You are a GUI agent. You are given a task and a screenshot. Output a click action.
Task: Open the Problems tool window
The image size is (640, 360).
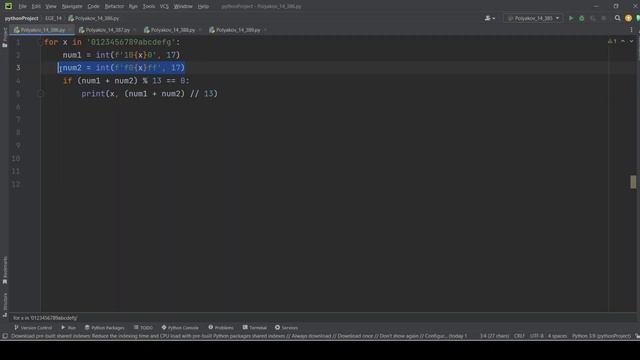coord(221,328)
